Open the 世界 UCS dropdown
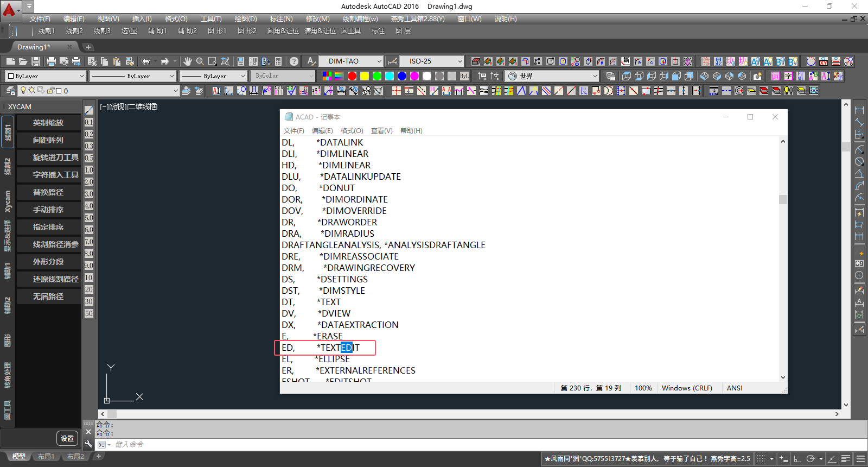868x467 pixels. click(x=595, y=76)
